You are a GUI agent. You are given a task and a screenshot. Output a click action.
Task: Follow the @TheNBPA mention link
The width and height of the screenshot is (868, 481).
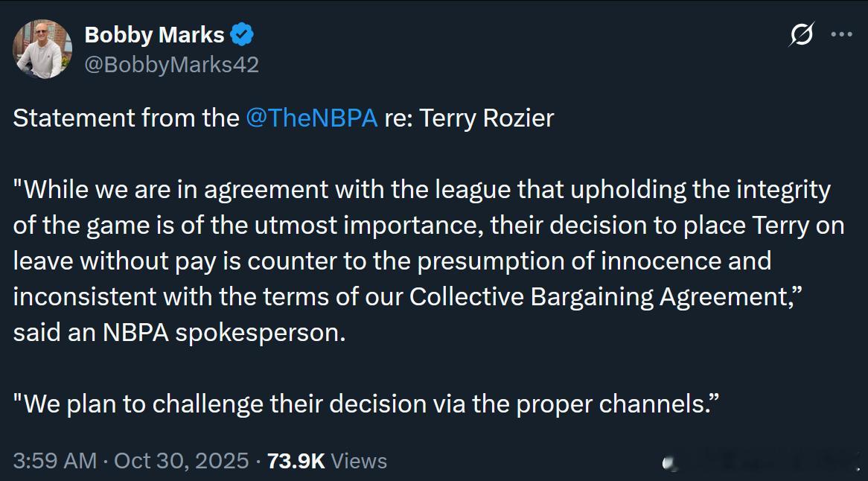tap(311, 118)
